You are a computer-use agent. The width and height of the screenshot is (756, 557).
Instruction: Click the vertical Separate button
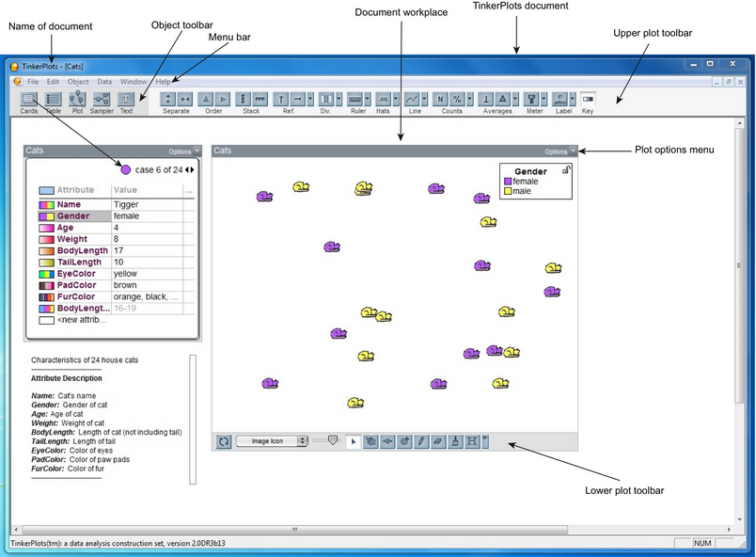167,100
